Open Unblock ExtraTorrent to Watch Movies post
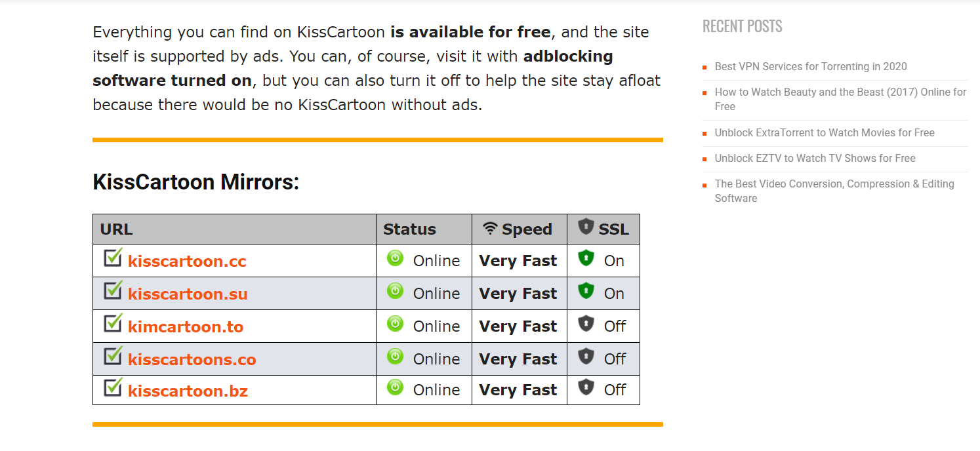The image size is (980, 451). pos(825,132)
